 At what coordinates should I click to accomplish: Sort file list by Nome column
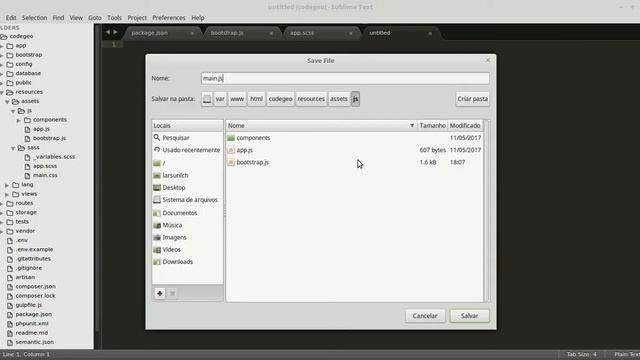pos(322,126)
